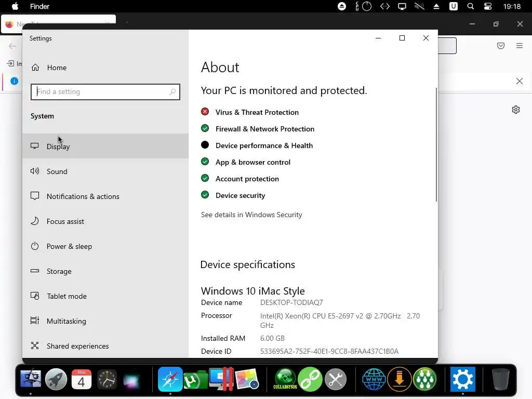The width and height of the screenshot is (532, 399).
Task: Open See details in Windows Security link
Action: pos(251,215)
